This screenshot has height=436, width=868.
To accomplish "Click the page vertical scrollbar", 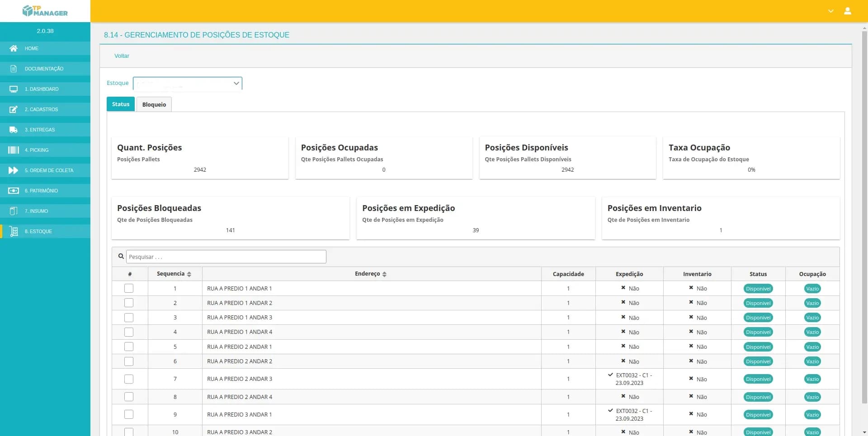I will click(864, 217).
